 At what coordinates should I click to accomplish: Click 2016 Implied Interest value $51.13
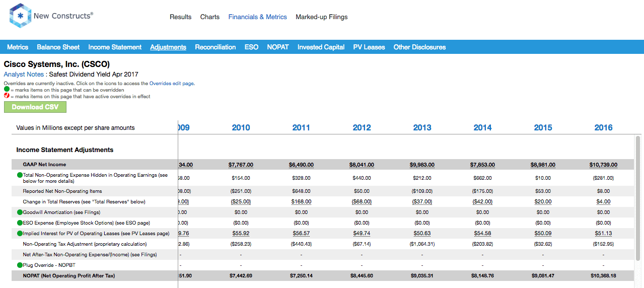point(603,233)
